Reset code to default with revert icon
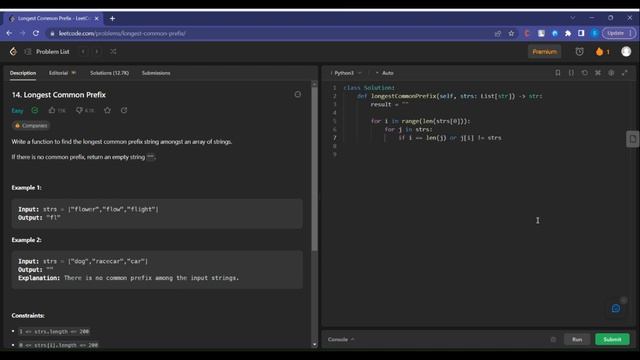The height and width of the screenshot is (360, 640). pos(584,73)
